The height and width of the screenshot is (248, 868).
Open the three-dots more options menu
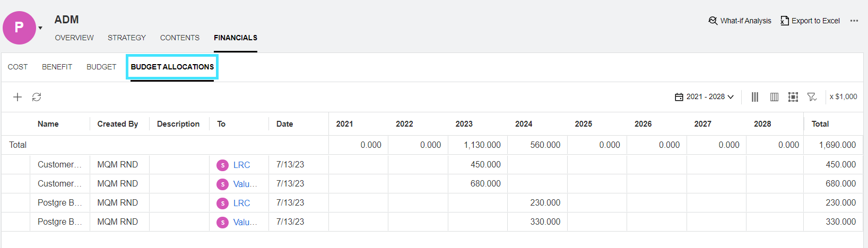(x=854, y=21)
